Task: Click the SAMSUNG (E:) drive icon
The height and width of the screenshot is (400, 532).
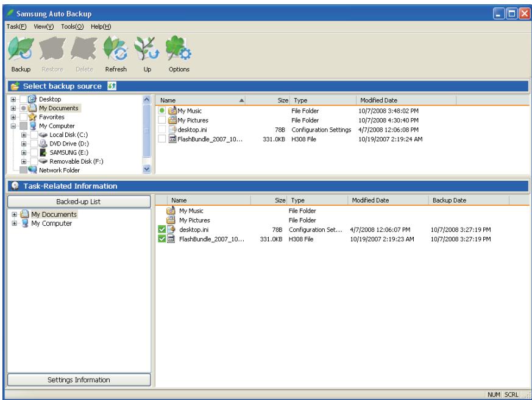Action: pyautogui.click(x=43, y=152)
